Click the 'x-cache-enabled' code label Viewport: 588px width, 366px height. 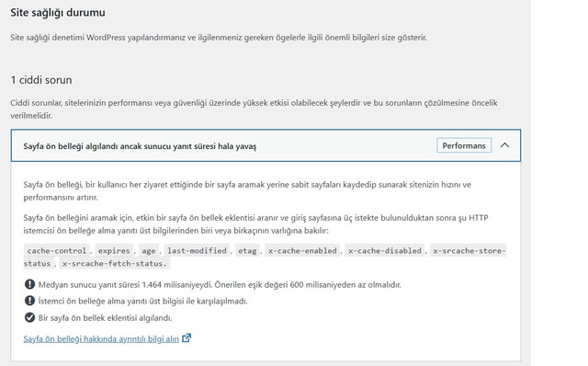click(302, 250)
